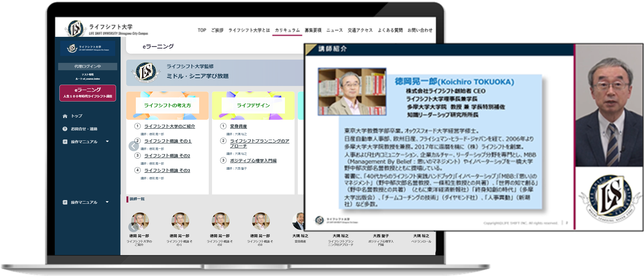Open the ライフシフト概論 その2 lesson link
This screenshot has width=644, height=276.
pos(167,156)
